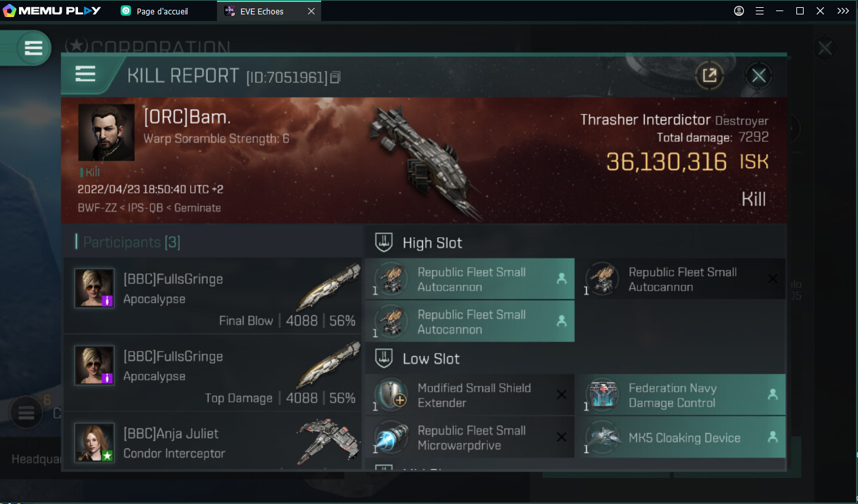The image size is (858, 504).
Task: Click the [ORC]Bam. pilot portrait
Action: [106, 132]
